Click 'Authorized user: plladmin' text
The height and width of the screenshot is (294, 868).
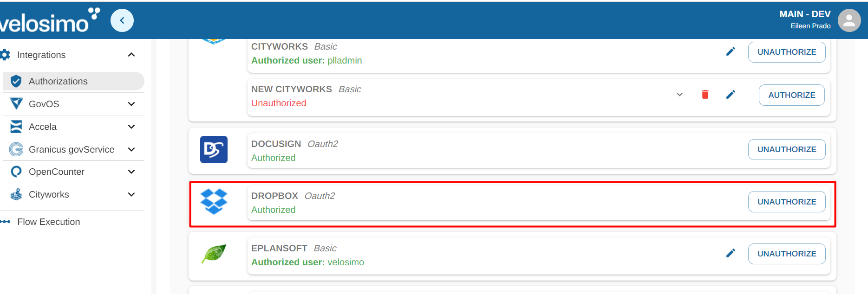307,60
